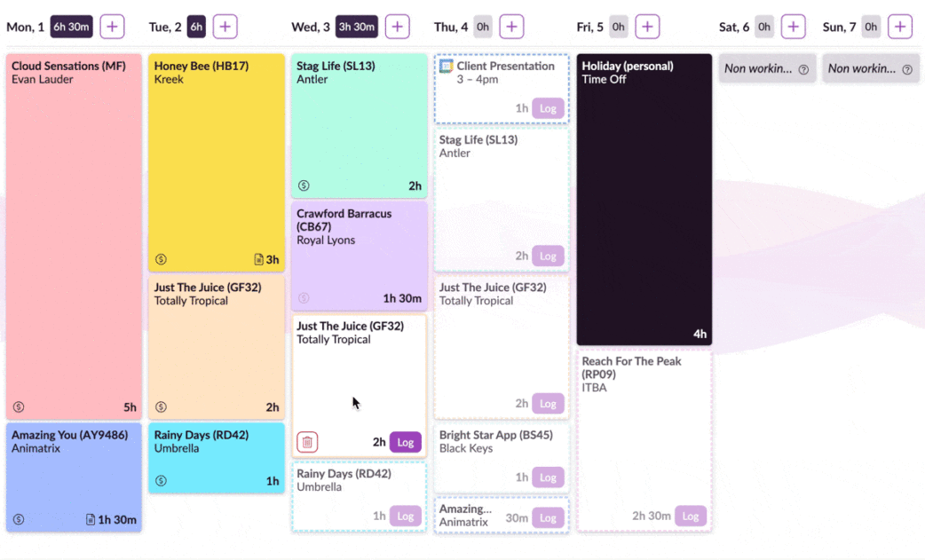Toggle billable status on Honey Bee card
The height and width of the screenshot is (560, 925).
(161, 260)
